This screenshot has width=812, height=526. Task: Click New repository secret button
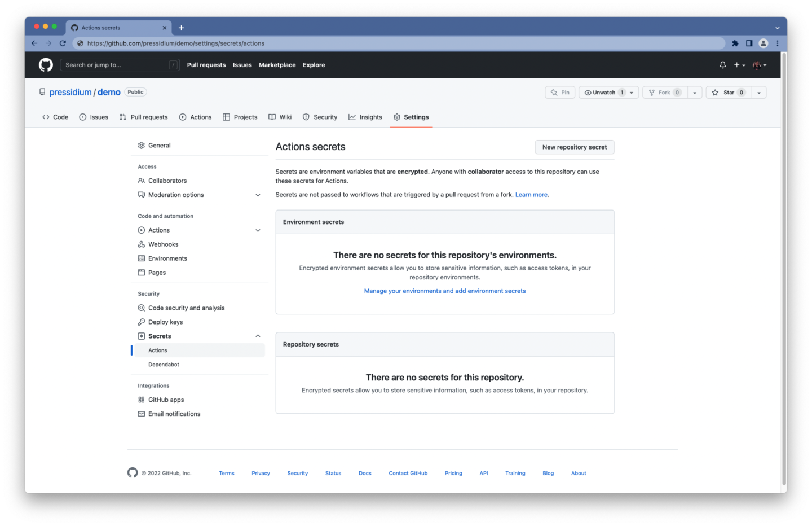575,147
